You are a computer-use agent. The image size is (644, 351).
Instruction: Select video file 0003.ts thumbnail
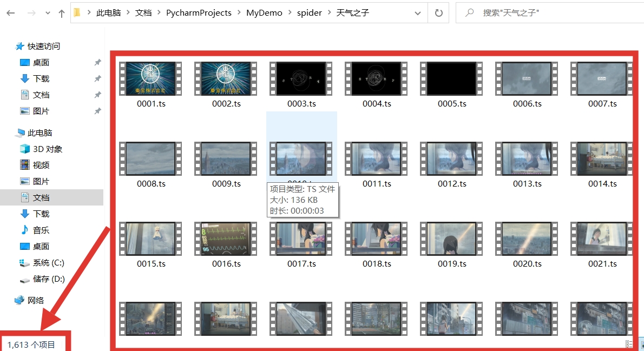point(301,79)
